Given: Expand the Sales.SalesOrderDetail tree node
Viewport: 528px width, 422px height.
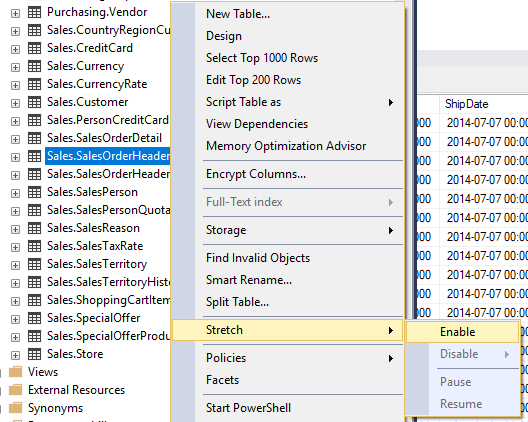Looking at the screenshot, I should click(x=15, y=139).
